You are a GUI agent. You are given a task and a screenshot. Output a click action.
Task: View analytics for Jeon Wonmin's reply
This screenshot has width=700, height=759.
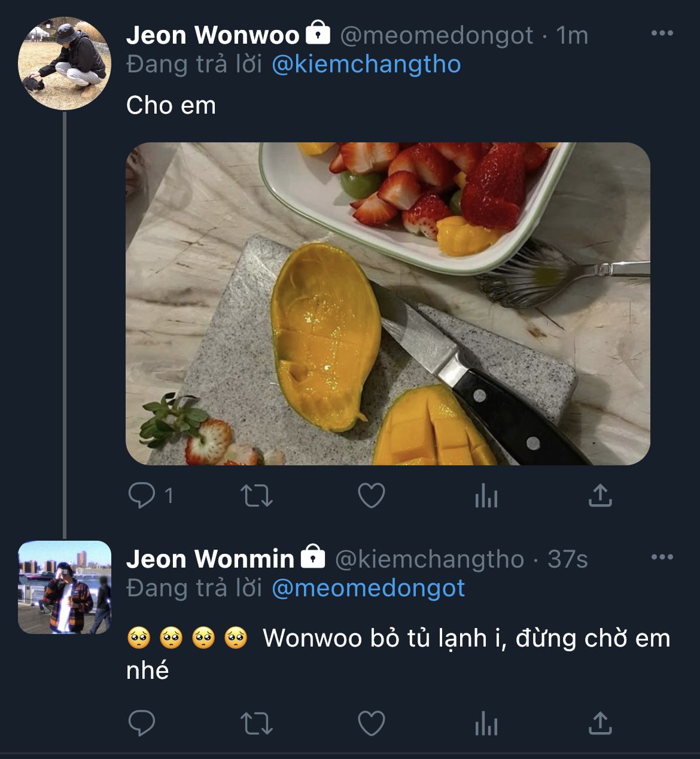486,724
